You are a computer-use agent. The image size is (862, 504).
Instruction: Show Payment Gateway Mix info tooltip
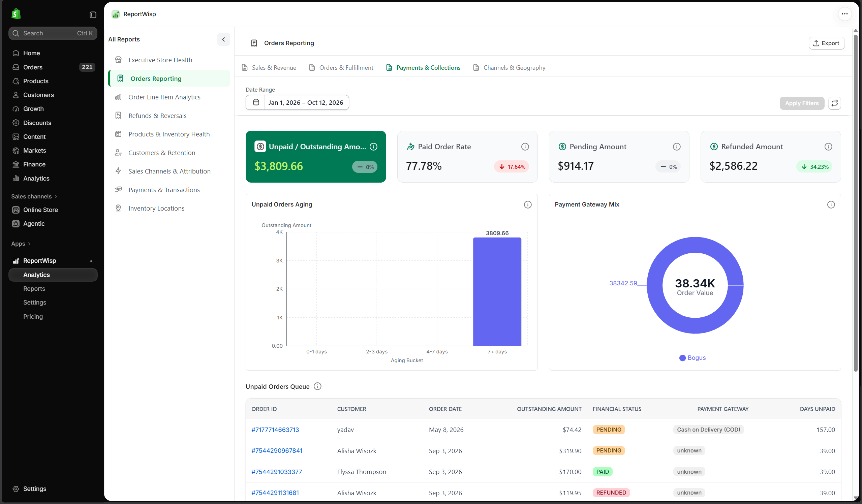coord(831,205)
